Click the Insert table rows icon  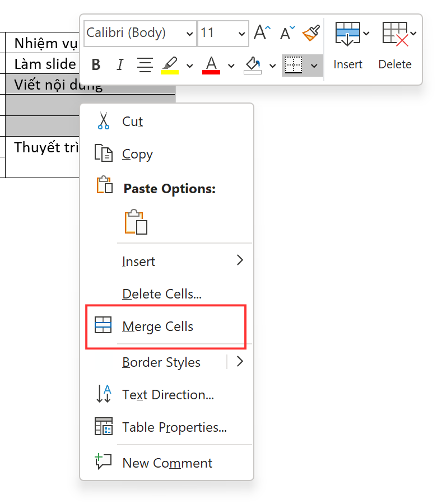347,33
